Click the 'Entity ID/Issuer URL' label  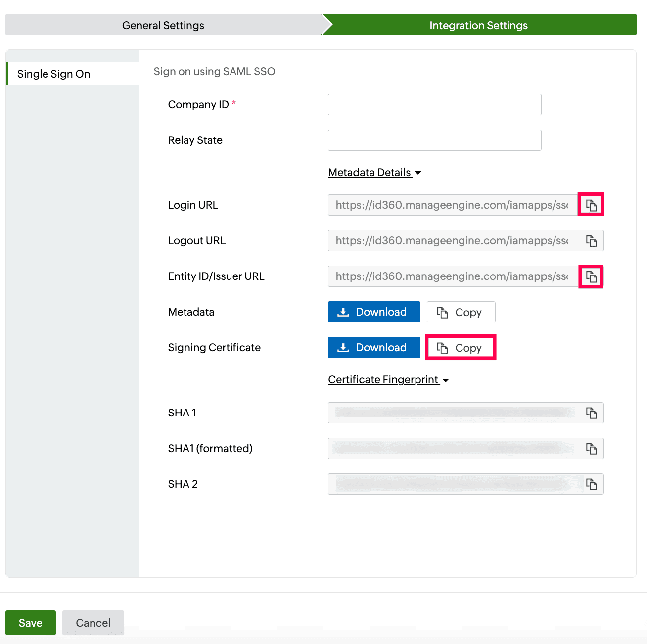point(216,276)
